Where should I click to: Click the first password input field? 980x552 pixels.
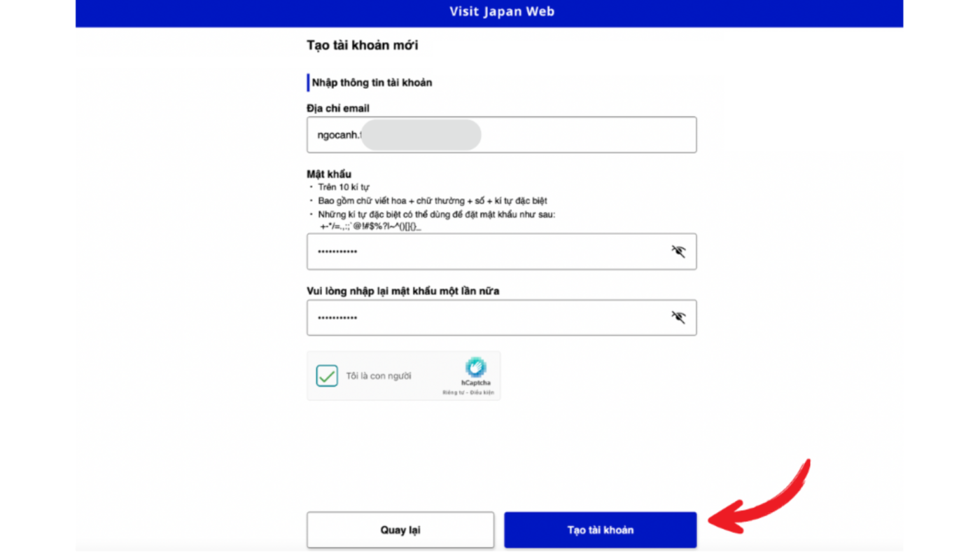pyautogui.click(x=501, y=251)
